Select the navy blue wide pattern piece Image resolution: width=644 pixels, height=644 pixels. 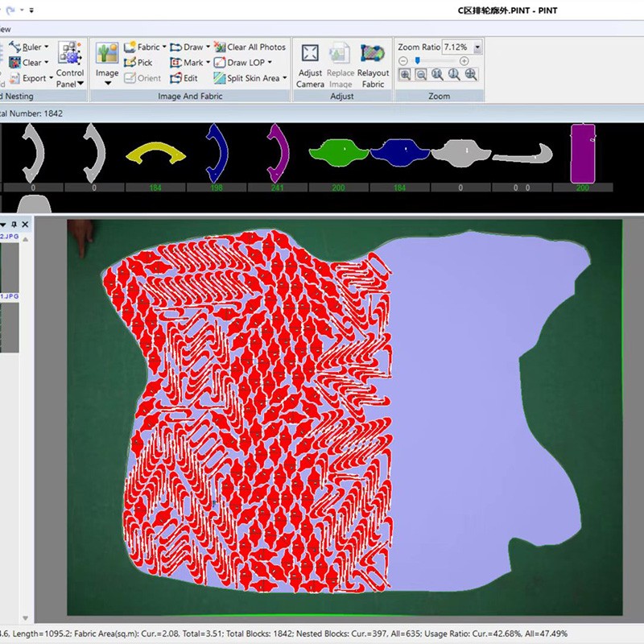400,152
